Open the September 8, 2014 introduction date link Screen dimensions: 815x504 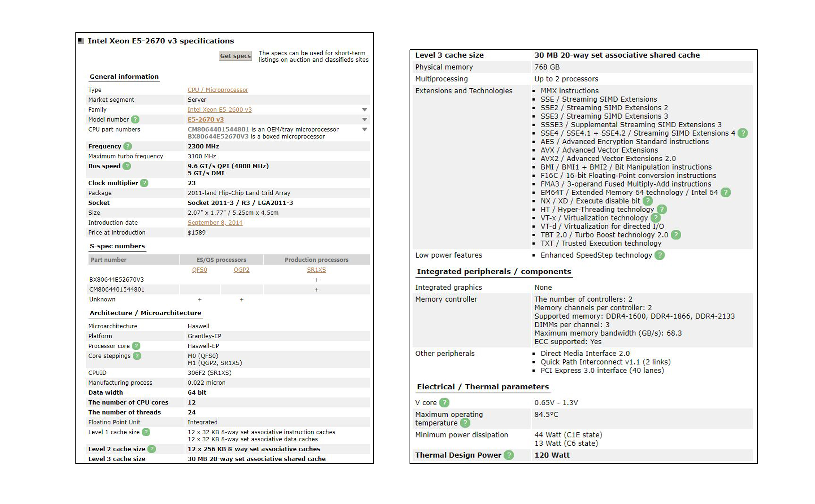(215, 223)
